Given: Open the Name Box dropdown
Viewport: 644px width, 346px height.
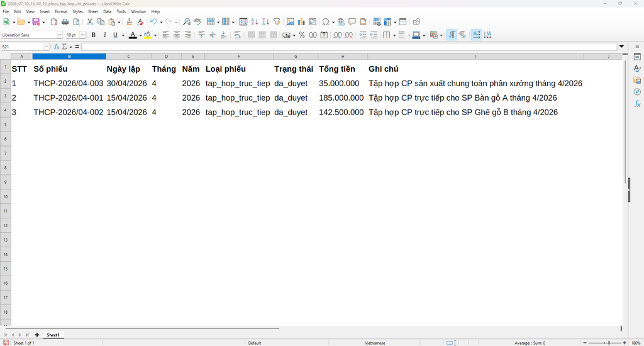Looking at the screenshot, I should (x=46, y=47).
